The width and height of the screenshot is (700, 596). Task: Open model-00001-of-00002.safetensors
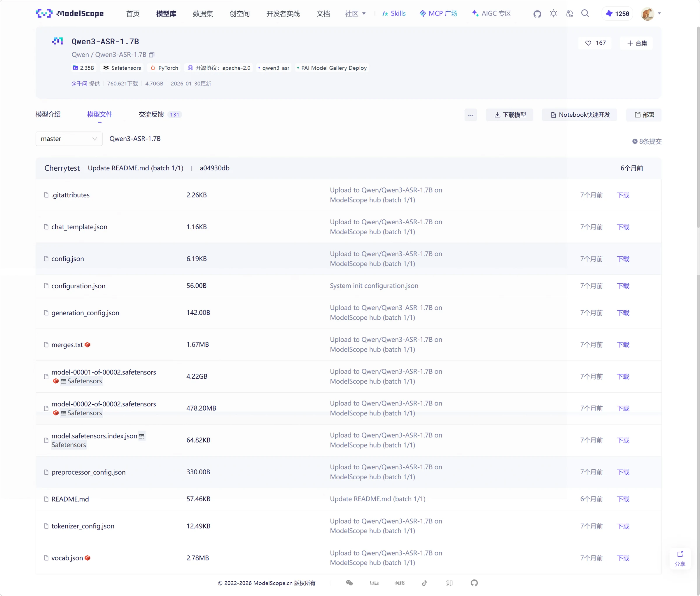pos(104,372)
